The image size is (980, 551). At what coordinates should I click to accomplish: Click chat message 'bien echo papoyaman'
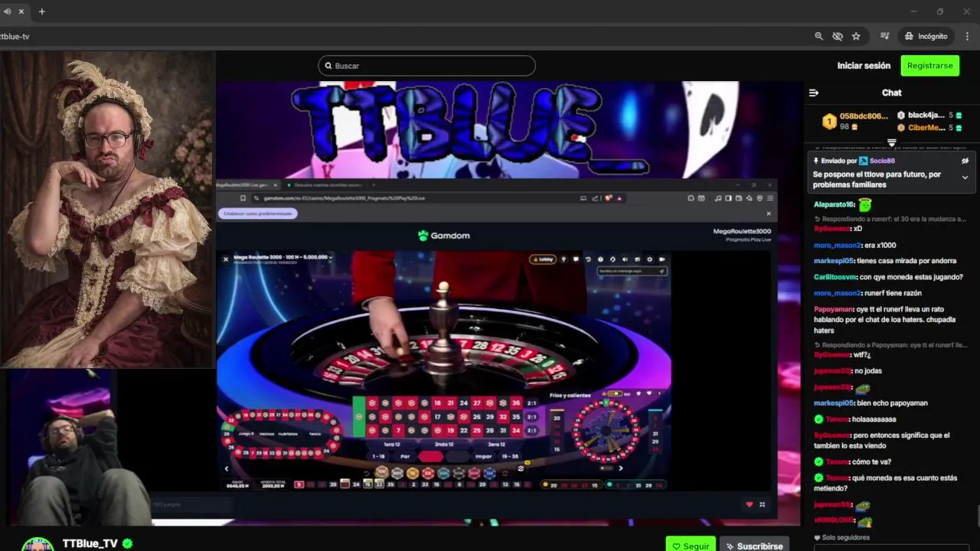pyautogui.click(x=892, y=403)
